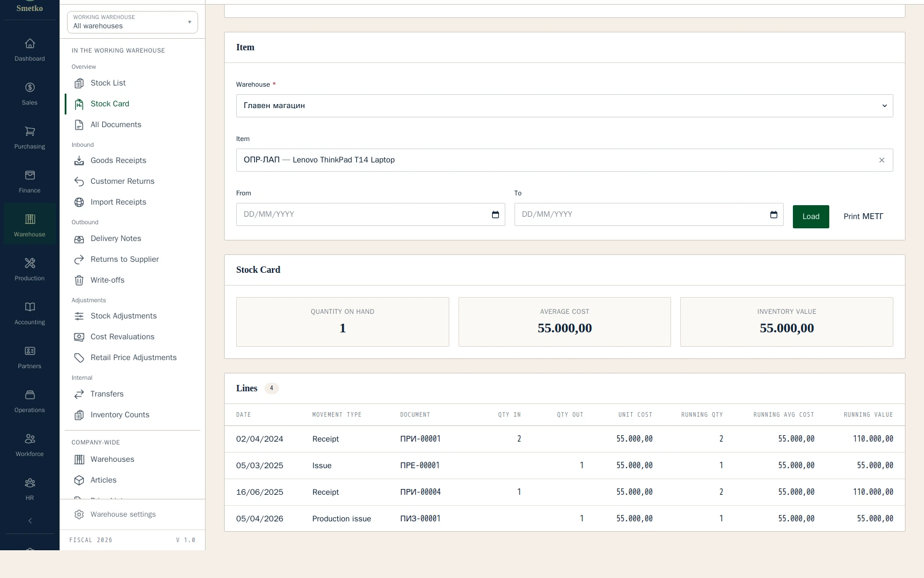Open the Item combo box
This screenshot has height=578, width=924.
pyautogui.click(x=565, y=160)
